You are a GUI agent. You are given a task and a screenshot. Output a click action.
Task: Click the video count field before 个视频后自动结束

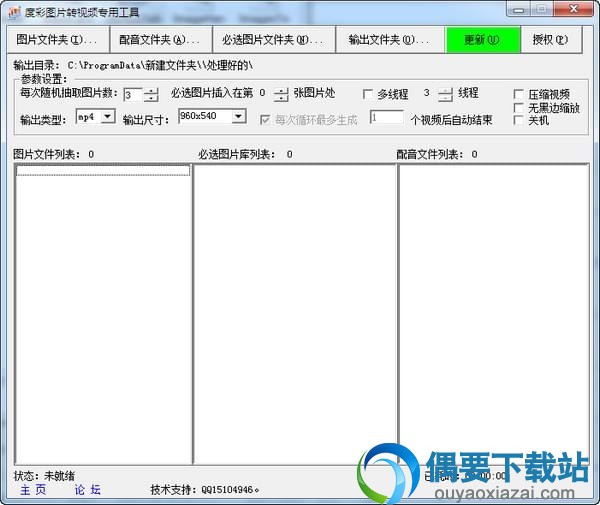pyautogui.click(x=386, y=117)
